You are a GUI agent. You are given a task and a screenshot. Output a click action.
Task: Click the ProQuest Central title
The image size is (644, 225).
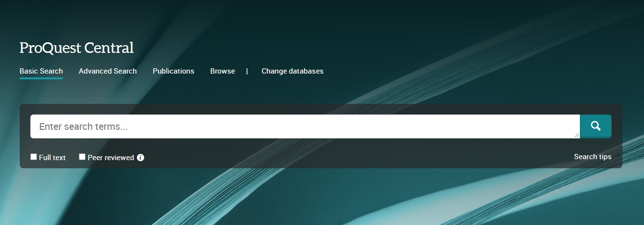coord(76,48)
